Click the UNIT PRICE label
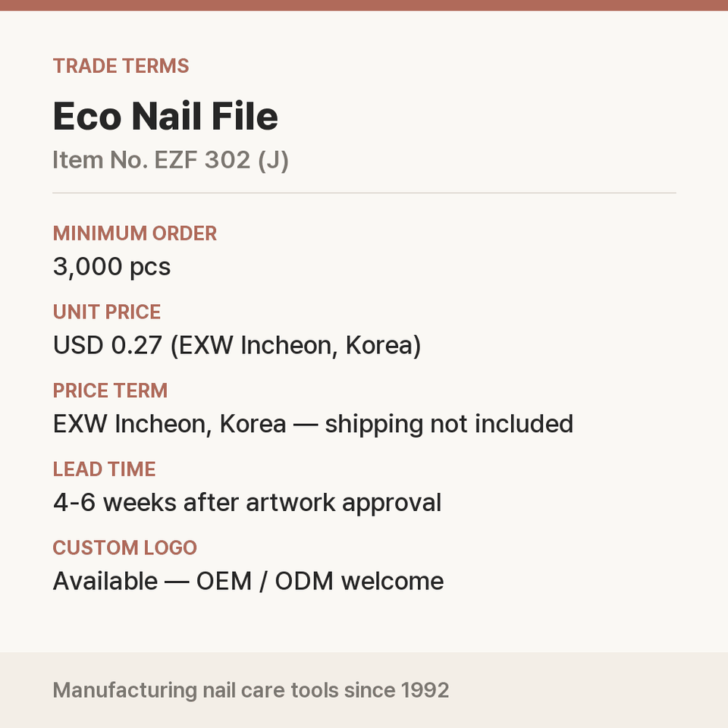Image resolution: width=728 pixels, height=728 pixels. click(107, 312)
